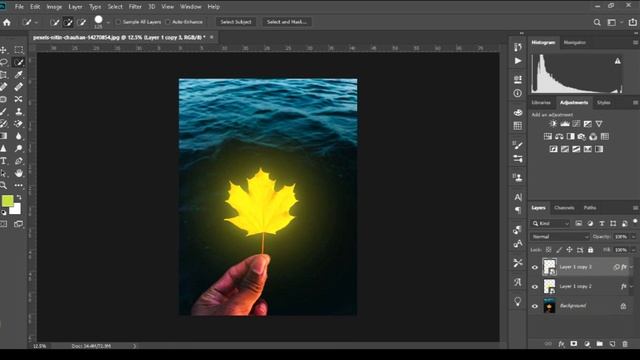Add a layer mask
The height and width of the screenshot is (360, 640).
pyautogui.click(x=573, y=344)
